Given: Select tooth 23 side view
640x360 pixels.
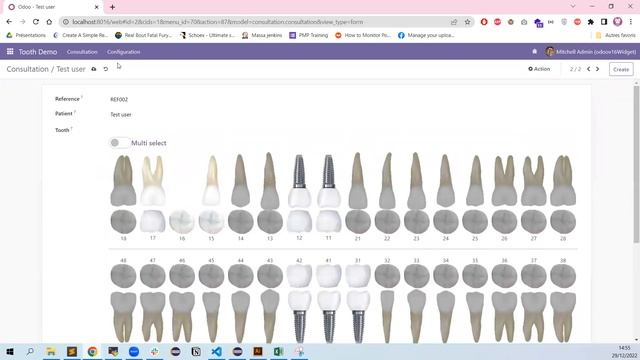Looking at the screenshot, I should tap(416, 180).
